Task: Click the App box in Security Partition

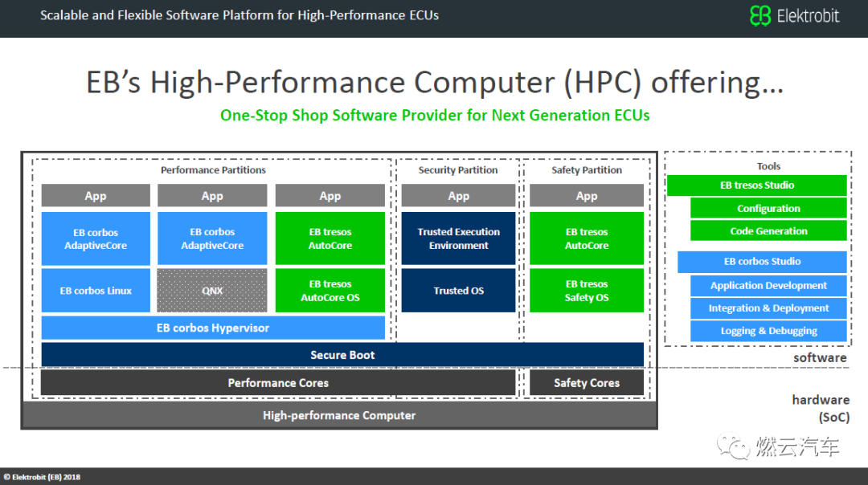Action: [x=458, y=196]
